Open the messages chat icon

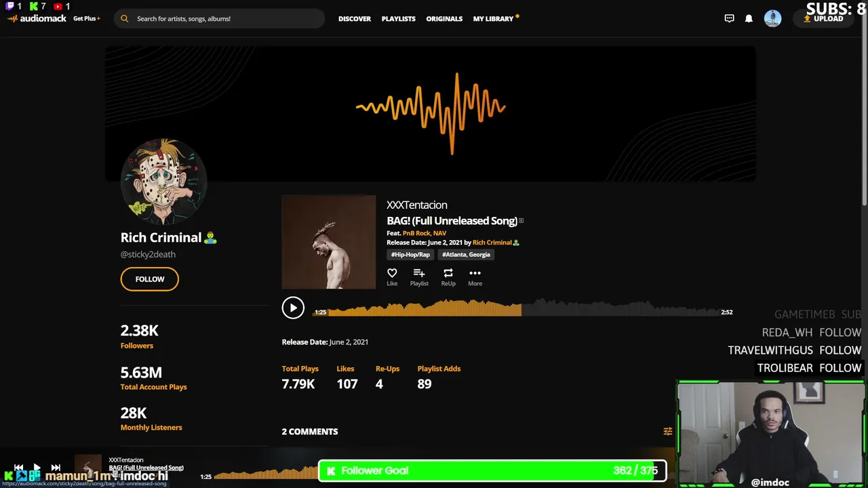729,18
